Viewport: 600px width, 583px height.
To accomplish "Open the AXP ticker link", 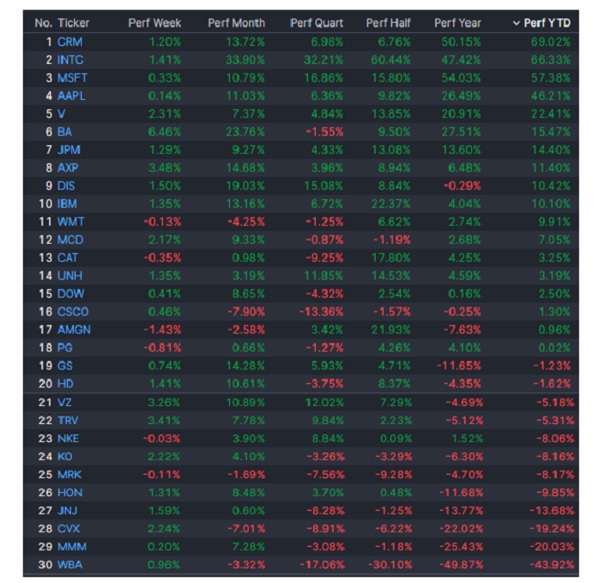I will (x=68, y=168).
